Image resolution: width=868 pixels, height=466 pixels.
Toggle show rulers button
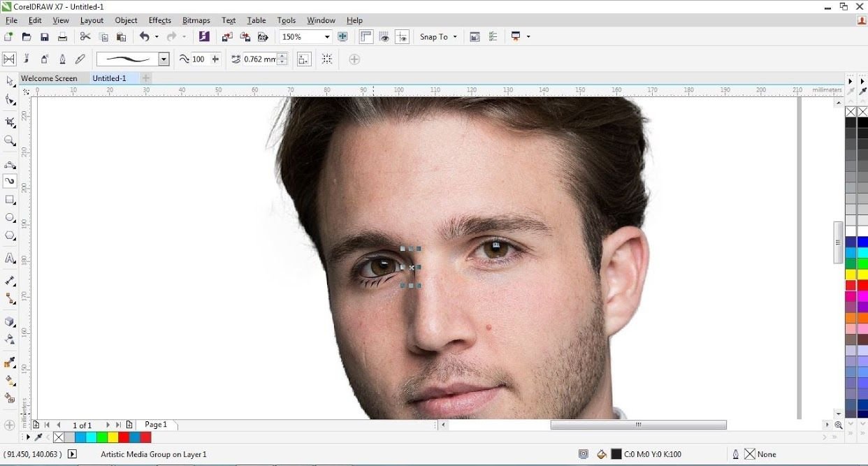coord(366,37)
